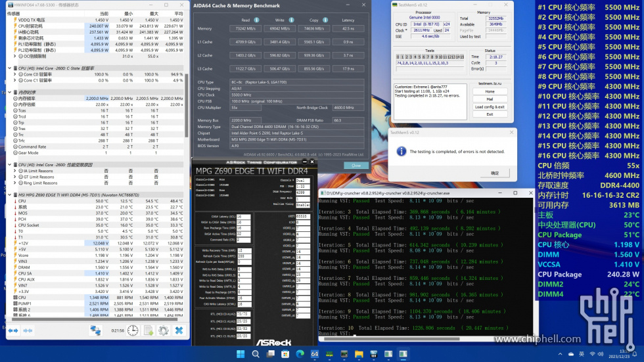
Task: Select the Command Rate row in HWiNFO64
Action: coord(95,147)
